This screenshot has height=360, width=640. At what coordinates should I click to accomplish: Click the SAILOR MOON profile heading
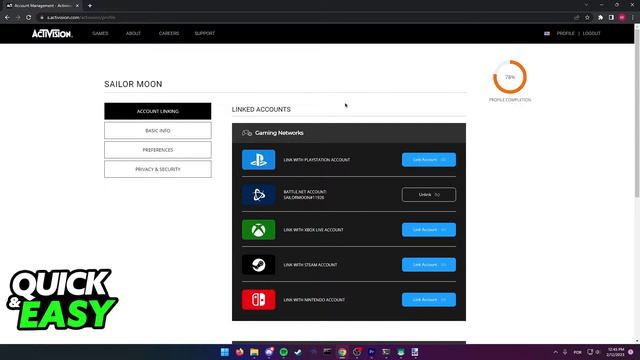tap(133, 84)
